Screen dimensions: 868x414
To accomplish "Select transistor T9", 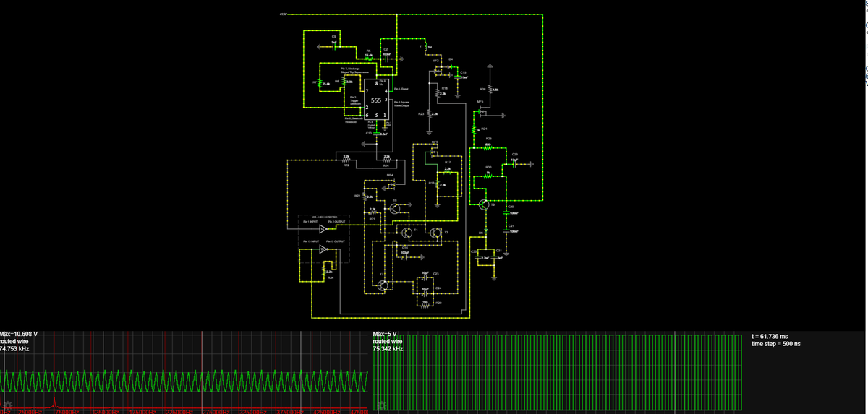I will tap(484, 204).
